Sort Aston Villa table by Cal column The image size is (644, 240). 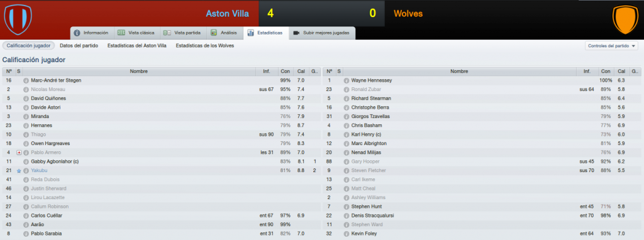[301, 72]
